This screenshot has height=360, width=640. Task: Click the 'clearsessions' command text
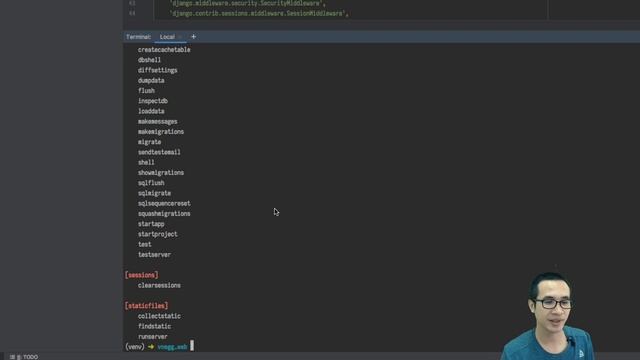pos(159,285)
